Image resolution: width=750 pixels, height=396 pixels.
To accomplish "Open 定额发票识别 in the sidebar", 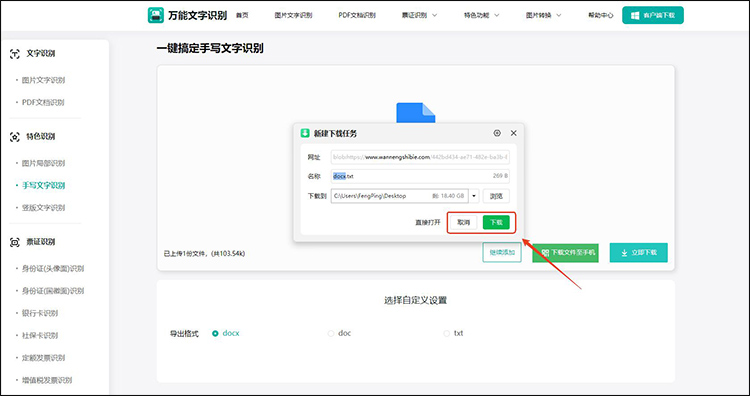I will 43,358.
